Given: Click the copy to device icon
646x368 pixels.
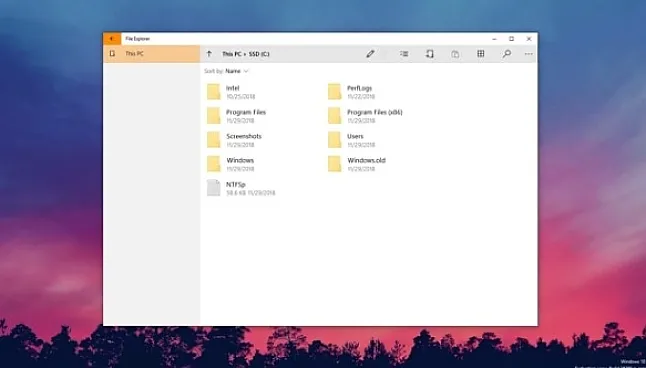Looking at the screenshot, I should (x=430, y=54).
